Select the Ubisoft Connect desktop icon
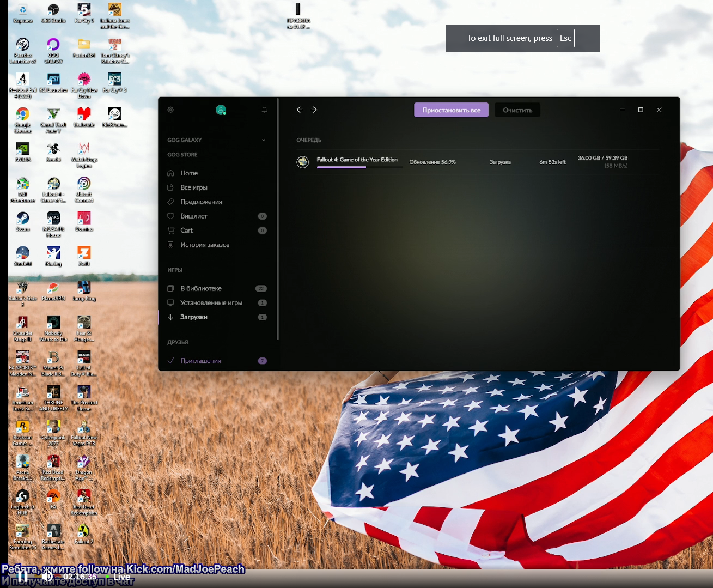The height and width of the screenshot is (588, 713). point(84,189)
